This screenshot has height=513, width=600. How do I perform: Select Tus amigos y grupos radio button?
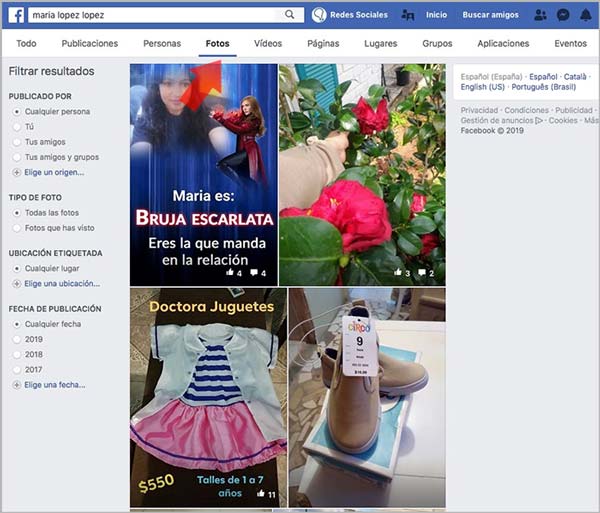[16, 157]
